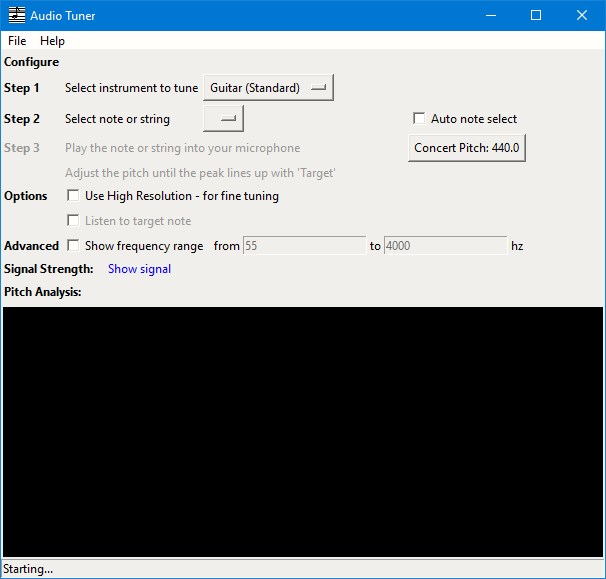Click the 'Signal Strength:' label
The width and height of the screenshot is (606, 579).
pyautogui.click(x=49, y=269)
